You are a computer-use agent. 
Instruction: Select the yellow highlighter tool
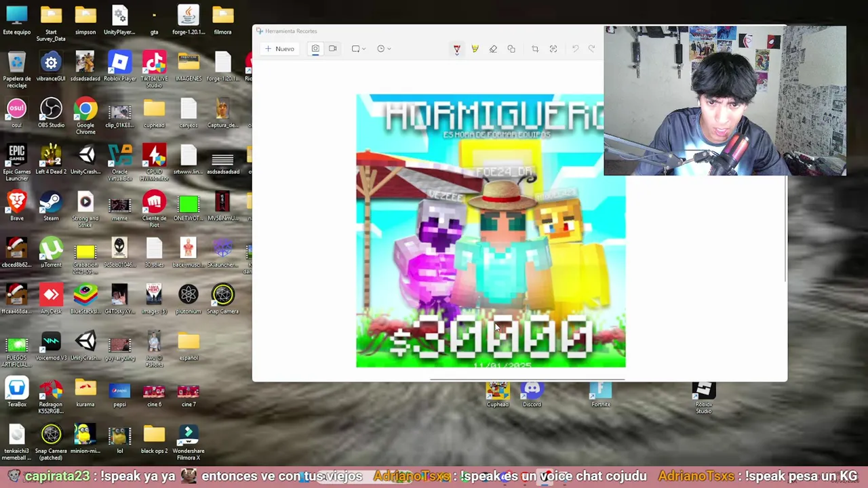coord(475,49)
